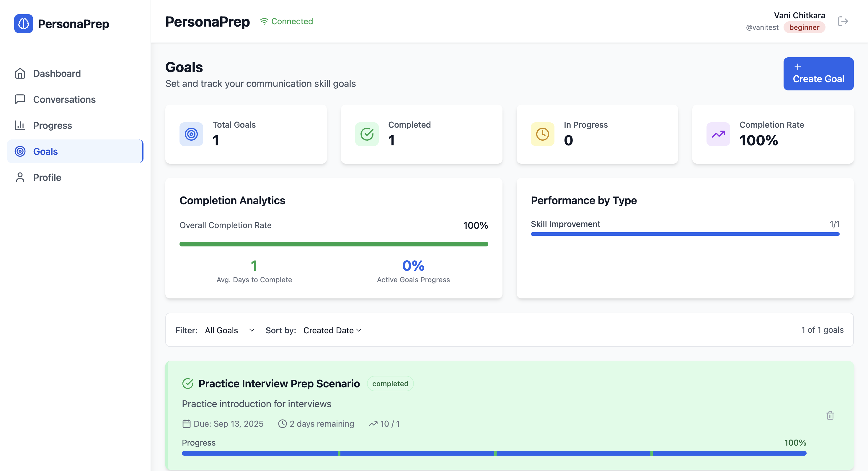Viewport: 868px width, 471px height.
Task: Click the PersonaPrep brain logo icon
Action: click(x=24, y=24)
